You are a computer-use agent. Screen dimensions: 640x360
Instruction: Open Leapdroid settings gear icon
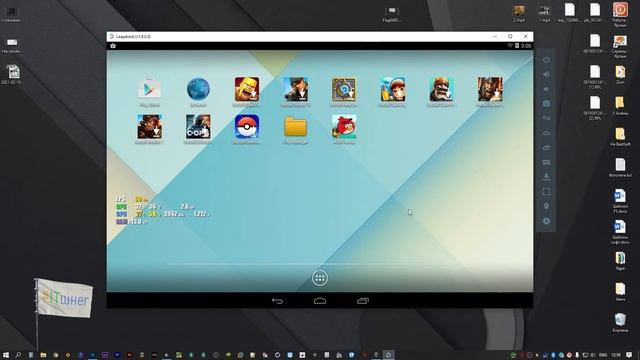coord(546,221)
